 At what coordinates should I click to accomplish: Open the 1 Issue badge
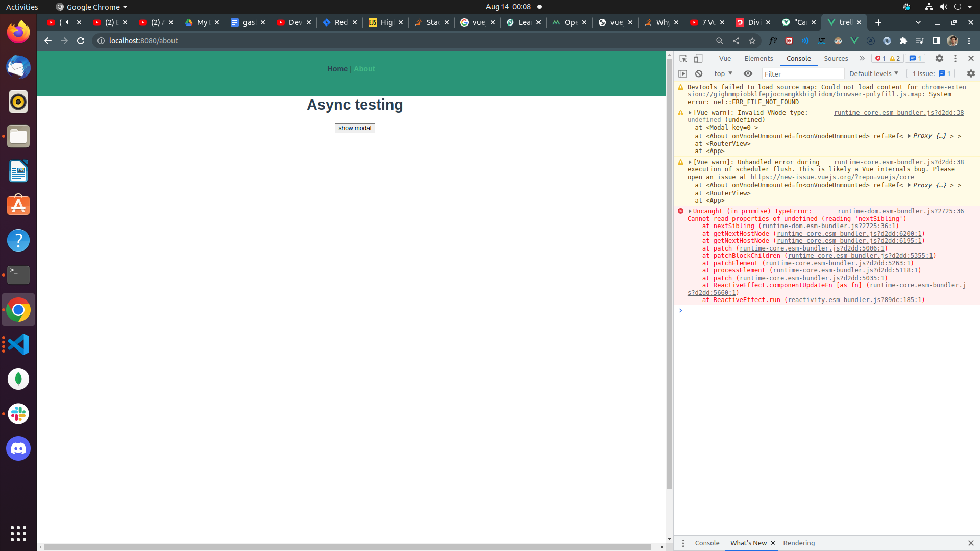coord(931,73)
